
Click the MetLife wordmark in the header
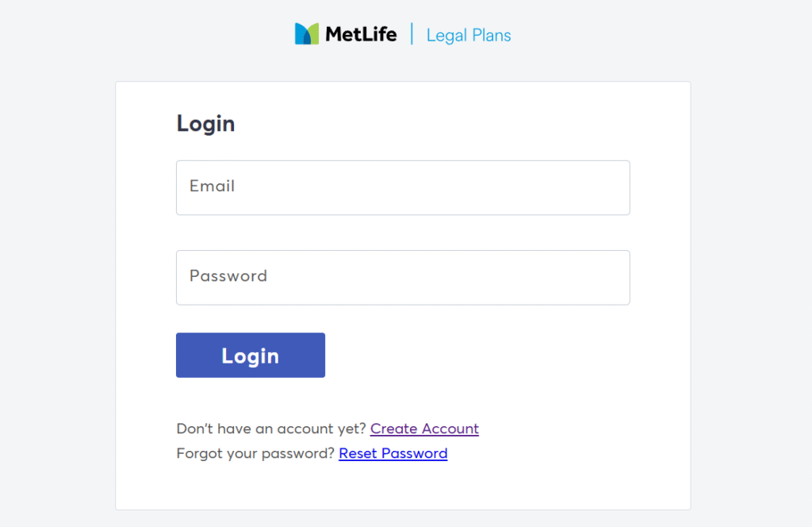[361, 34]
